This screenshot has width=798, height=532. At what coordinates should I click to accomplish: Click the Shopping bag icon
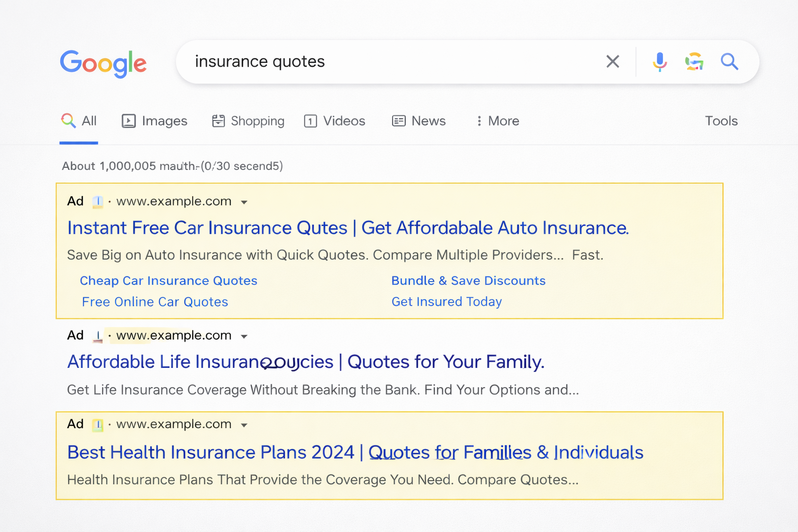[x=219, y=121]
